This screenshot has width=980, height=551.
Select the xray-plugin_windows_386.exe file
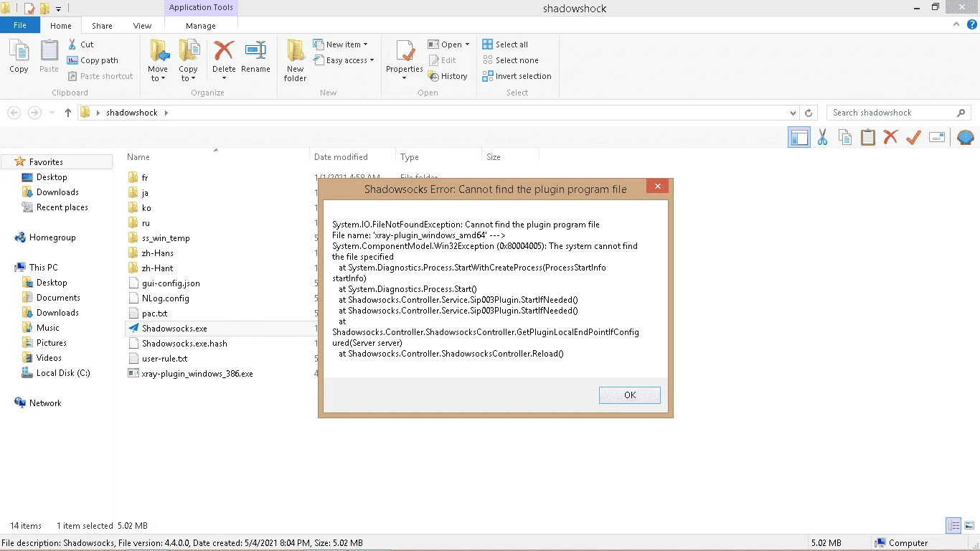[x=190, y=374]
